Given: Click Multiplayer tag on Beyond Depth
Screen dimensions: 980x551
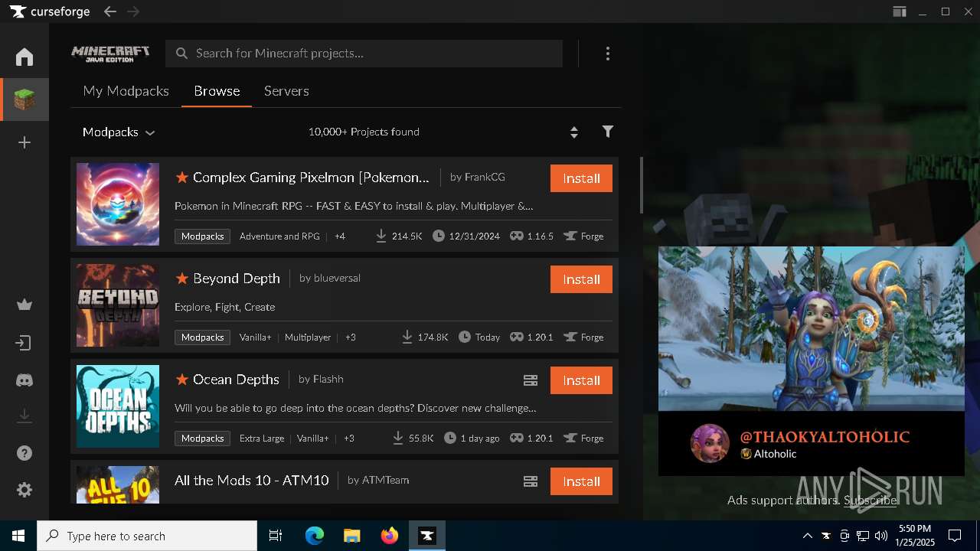Looking at the screenshot, I should coord(308,337).
